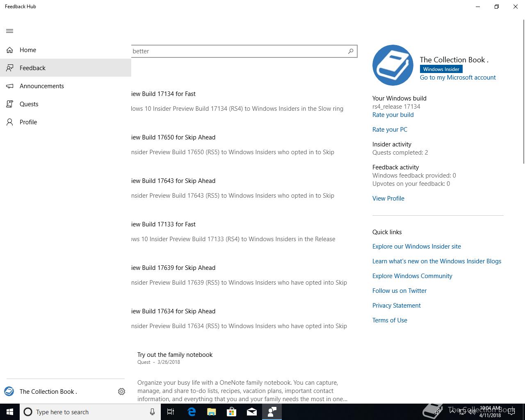
Task: Click the Feedback person icon
Action: (x=10, y=68)
